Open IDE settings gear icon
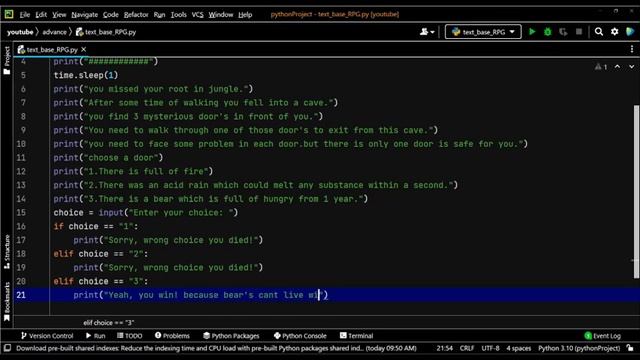Screen dimensions: 640x360 tap(614, 32)
